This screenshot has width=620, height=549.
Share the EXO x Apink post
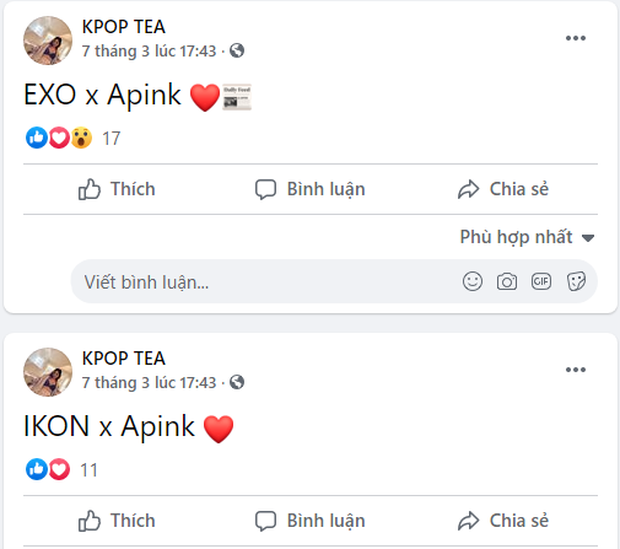[x=503, y=189]
